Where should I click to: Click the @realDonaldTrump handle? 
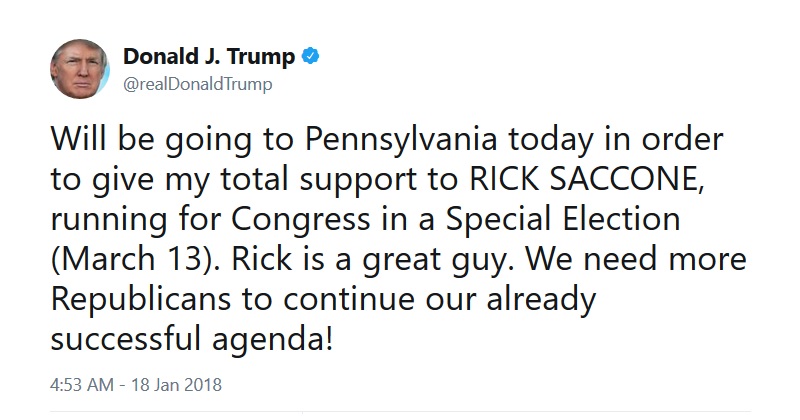pos(197,84)
